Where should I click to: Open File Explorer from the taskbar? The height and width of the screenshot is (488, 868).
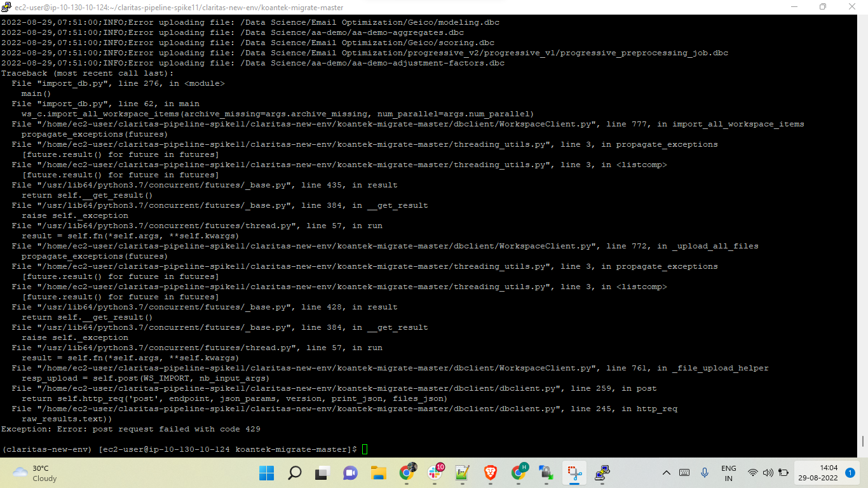point(379,473)
